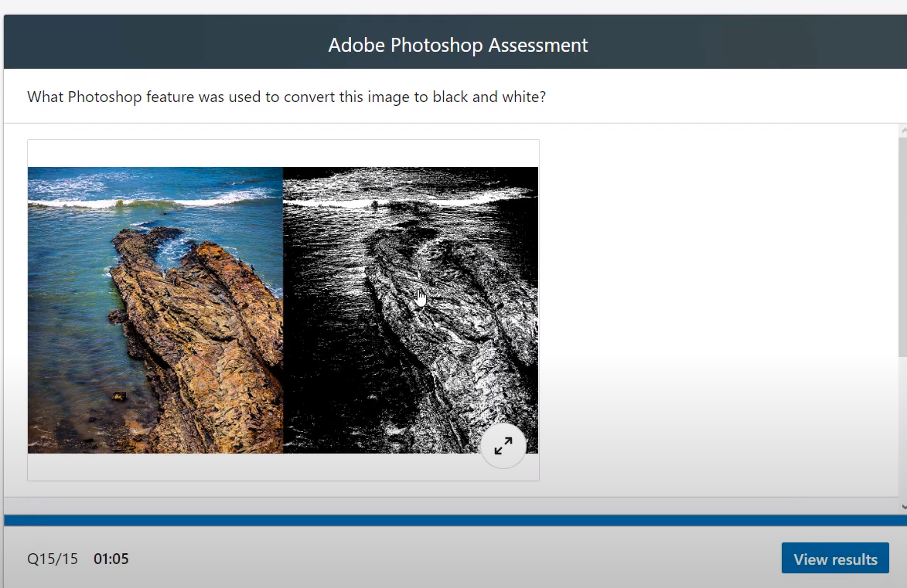Click the black and white half of the image

tap(410, 309)
